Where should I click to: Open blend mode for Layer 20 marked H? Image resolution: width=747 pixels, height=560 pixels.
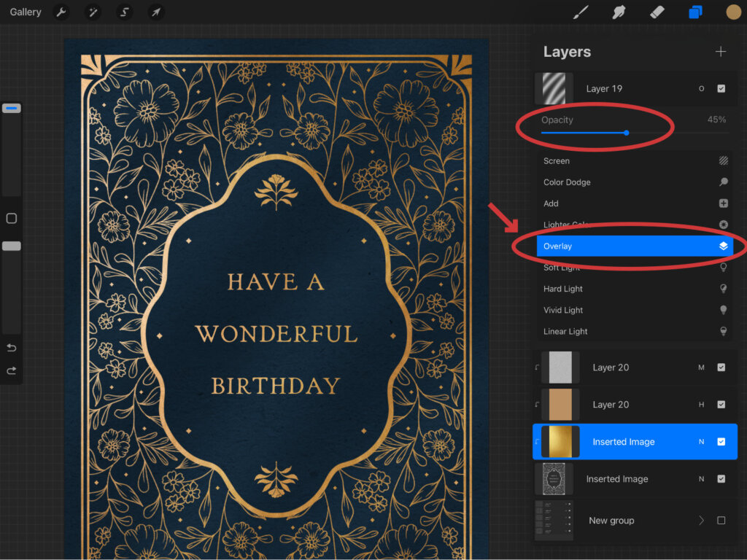point(701,405)
